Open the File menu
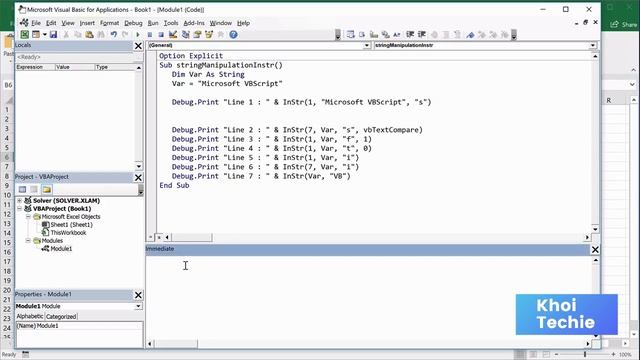The height and width of the screenshot is (360, 640). (36, 23)
